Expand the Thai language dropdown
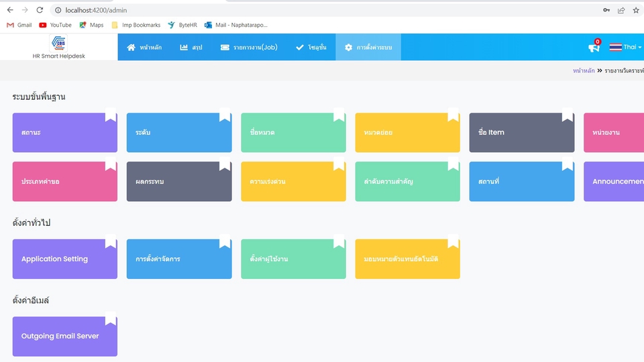The height and width of the screenshot is (362, 644). tap(625, 47)
